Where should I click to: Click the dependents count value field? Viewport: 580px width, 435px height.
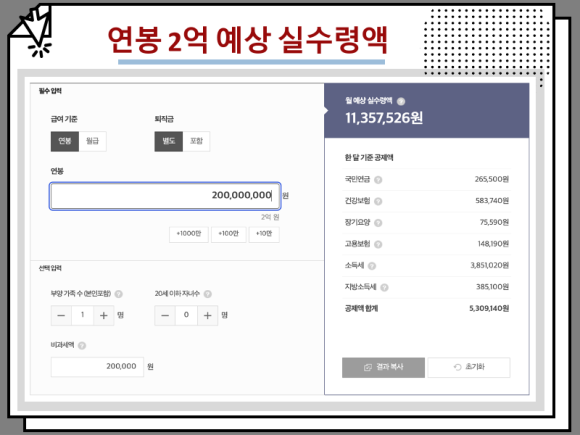(82, 316)
